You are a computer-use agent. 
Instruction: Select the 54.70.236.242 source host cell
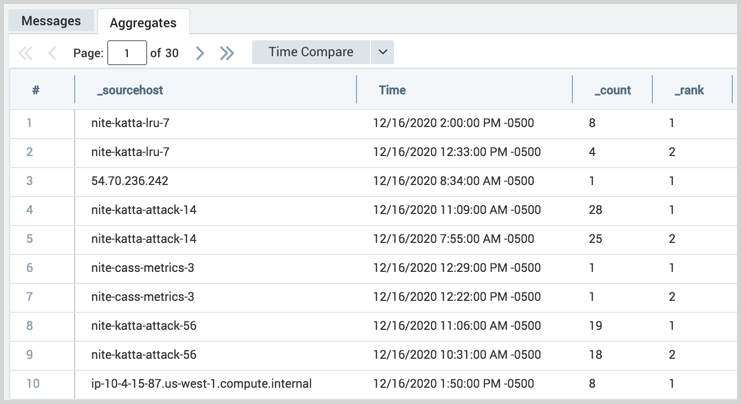129,181
